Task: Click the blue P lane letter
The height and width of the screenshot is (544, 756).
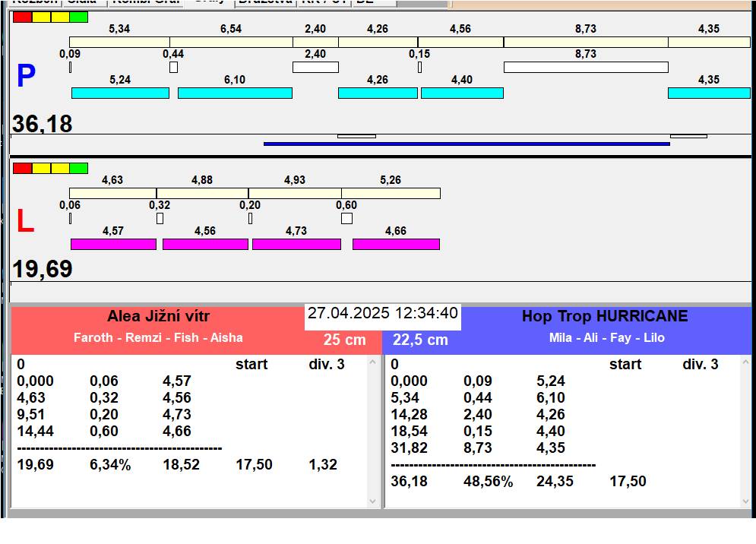Action: [x=26, y=76]
